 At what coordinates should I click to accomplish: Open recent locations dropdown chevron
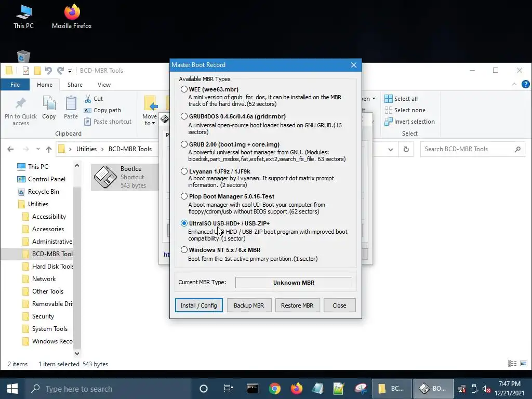(x=38, y=149)
